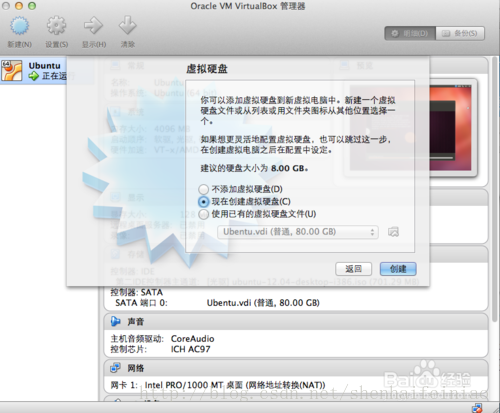This screenshot has width=500, height=413.
Task: Select 'Do not add virtual hard disk' (不添加虚拟硬盘) radio
Action: point(203,189)
